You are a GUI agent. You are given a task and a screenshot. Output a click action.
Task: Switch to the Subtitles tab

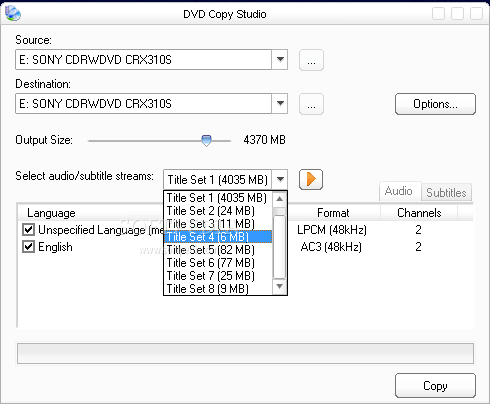click(x=446, y=192)
